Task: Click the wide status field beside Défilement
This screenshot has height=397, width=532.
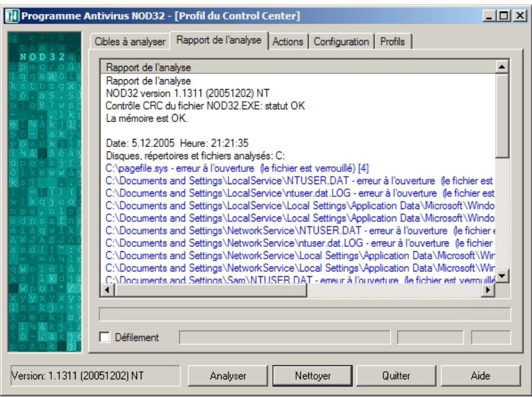Action: pos(285,338)
